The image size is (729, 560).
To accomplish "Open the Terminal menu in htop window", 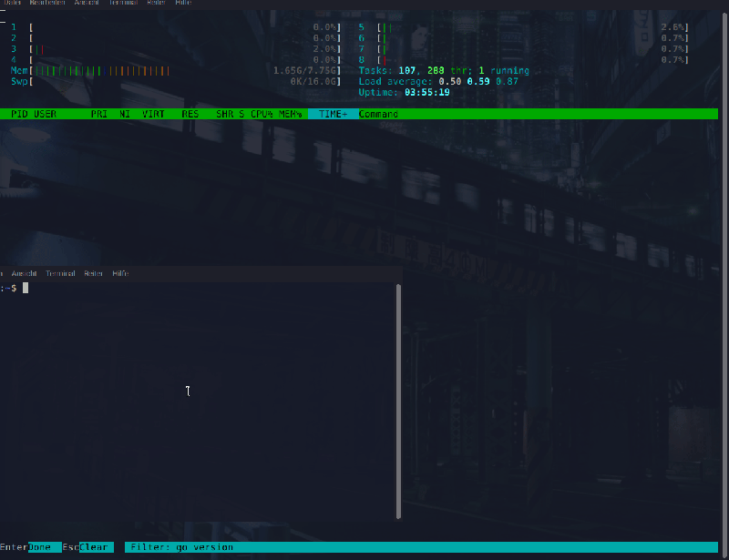I will (x=123, y=3).
